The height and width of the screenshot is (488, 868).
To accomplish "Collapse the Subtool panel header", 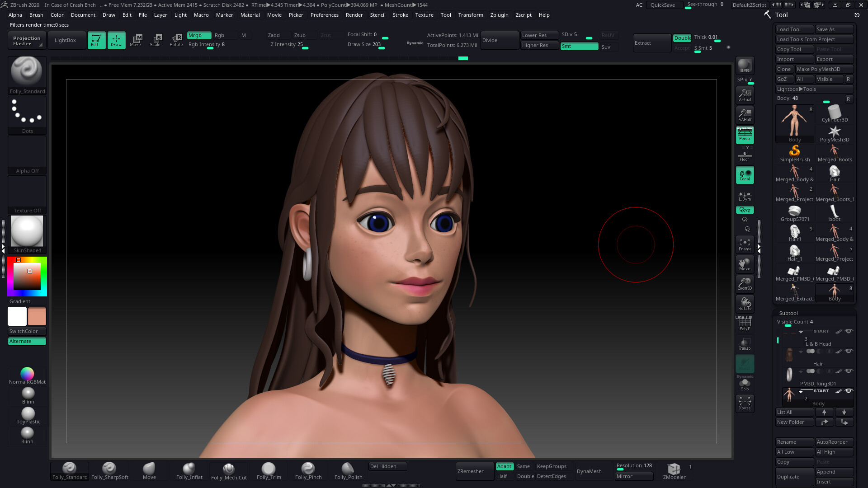I will [x=788, y=313].
